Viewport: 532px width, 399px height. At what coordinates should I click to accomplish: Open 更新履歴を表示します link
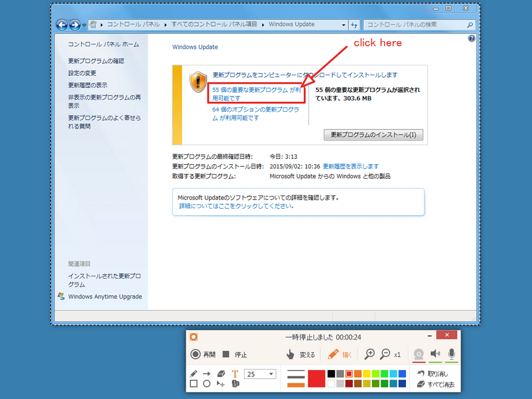[350, 167]
